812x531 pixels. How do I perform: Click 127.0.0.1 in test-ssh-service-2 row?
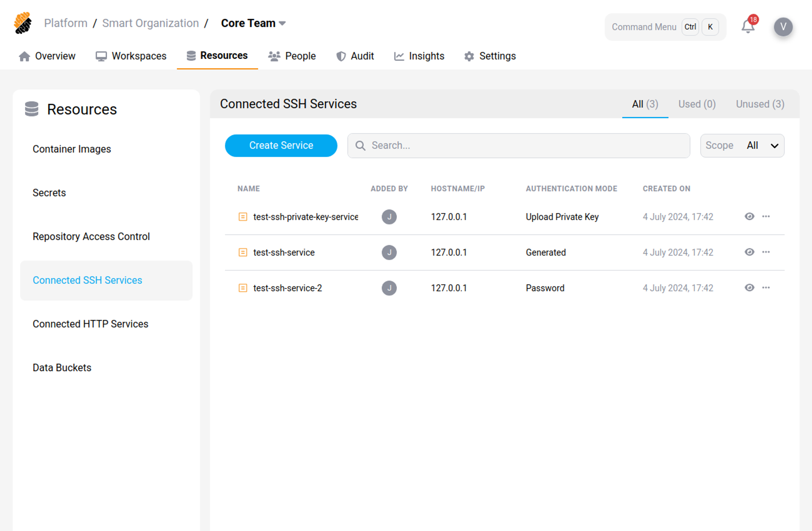[449, 288]
